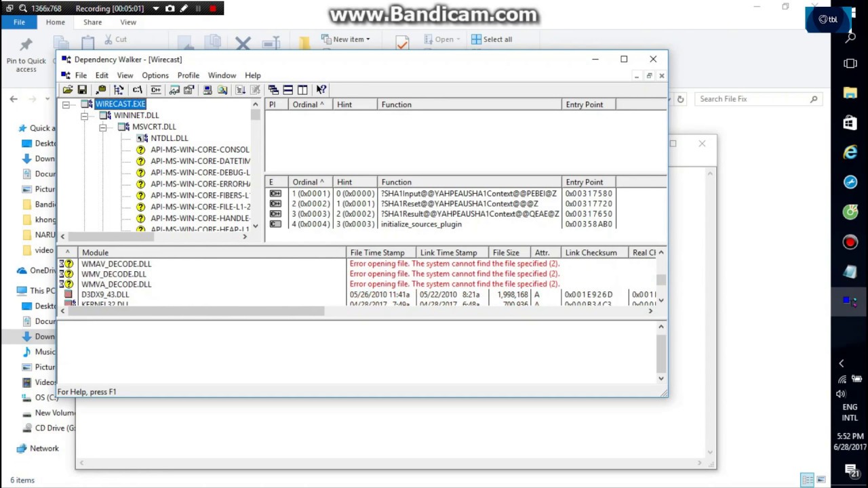Screen dimensions: 868x488
Task: Click the Windows Store icon in the taskbar
Action: (850, 123)
